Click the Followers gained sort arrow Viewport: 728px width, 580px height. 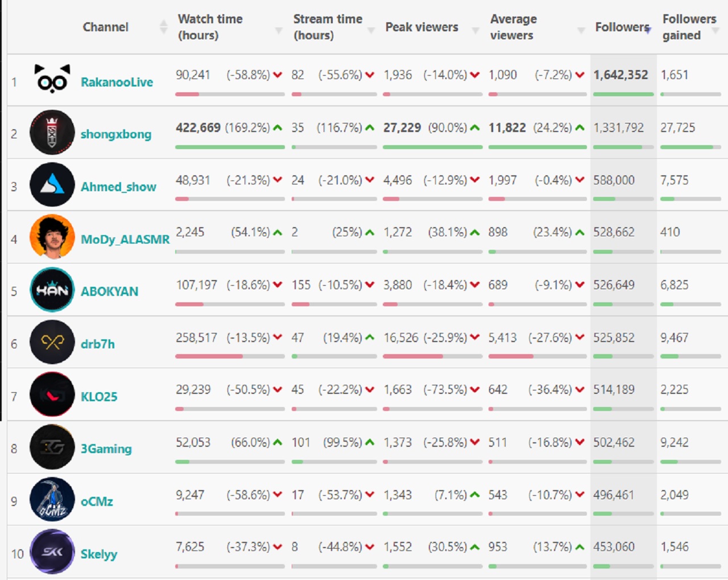716,30
